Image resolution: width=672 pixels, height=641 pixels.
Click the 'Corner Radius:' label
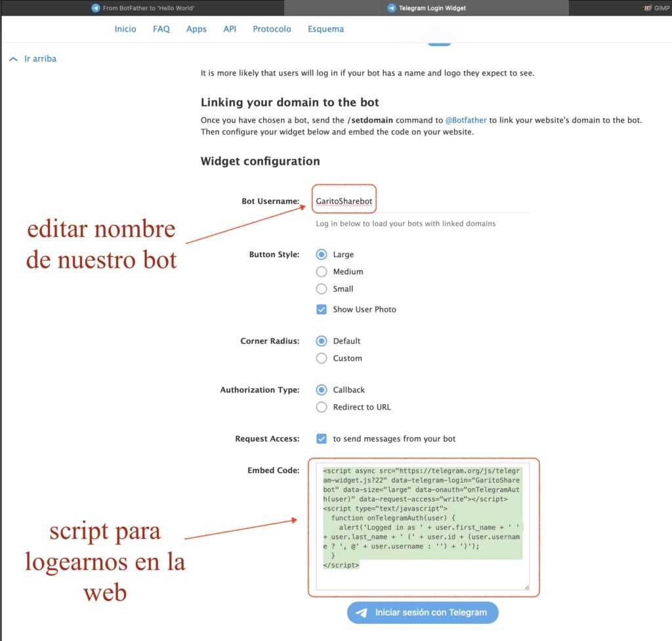point(270,341)
